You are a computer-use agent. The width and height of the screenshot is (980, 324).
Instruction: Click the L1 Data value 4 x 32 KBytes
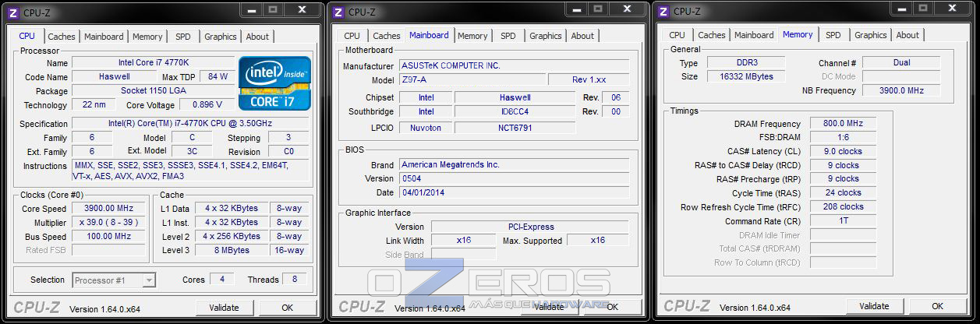232,208
